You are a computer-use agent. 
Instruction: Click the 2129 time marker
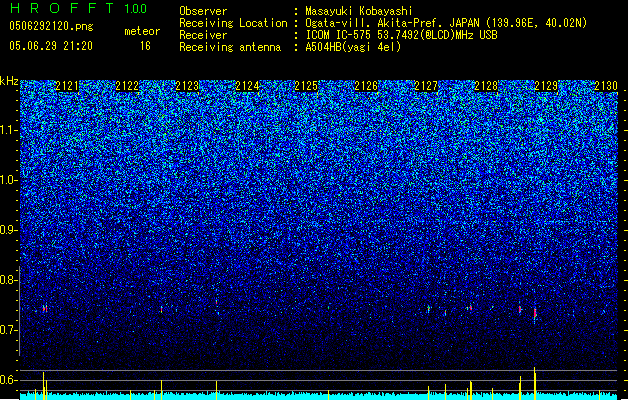coord(546,86)
